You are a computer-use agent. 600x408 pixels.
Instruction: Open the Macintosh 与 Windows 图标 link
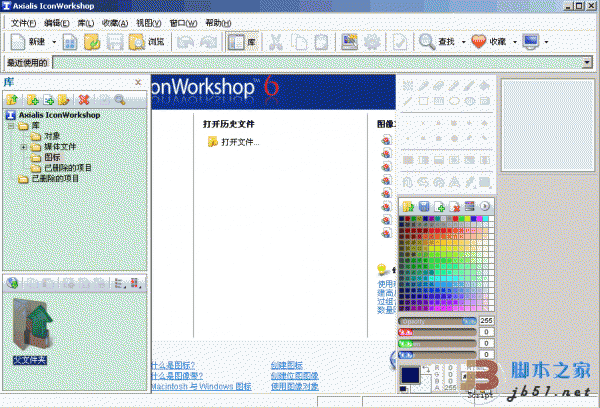tap(202, 387)
